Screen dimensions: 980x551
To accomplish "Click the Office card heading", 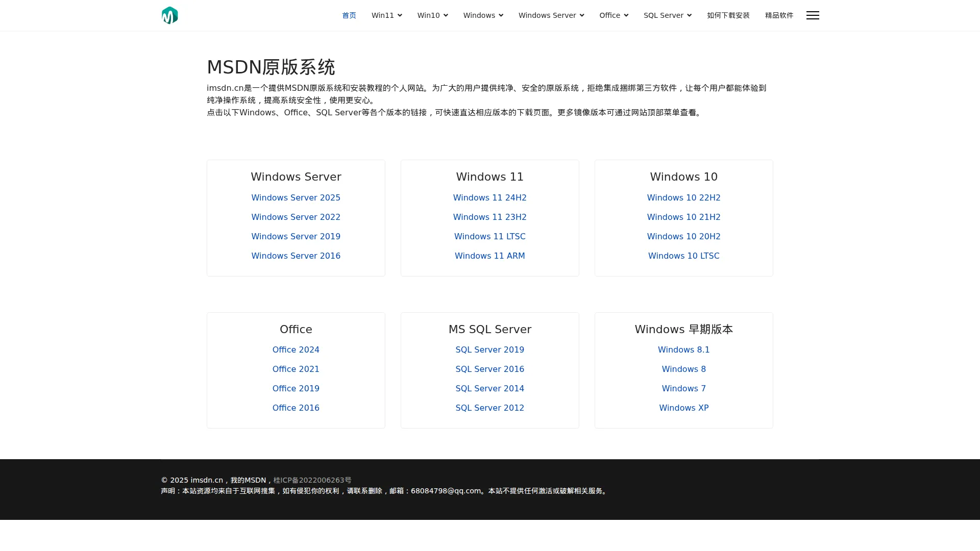I will (x=296, y=330).
